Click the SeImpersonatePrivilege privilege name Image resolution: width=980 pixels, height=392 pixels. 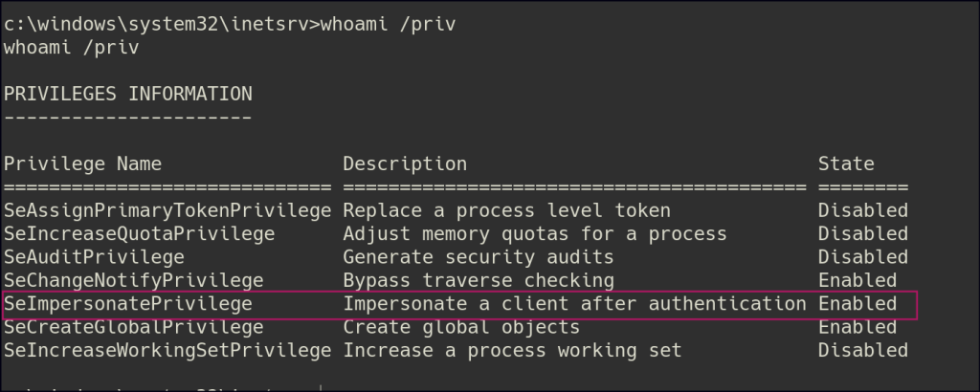tap(128, 304)
